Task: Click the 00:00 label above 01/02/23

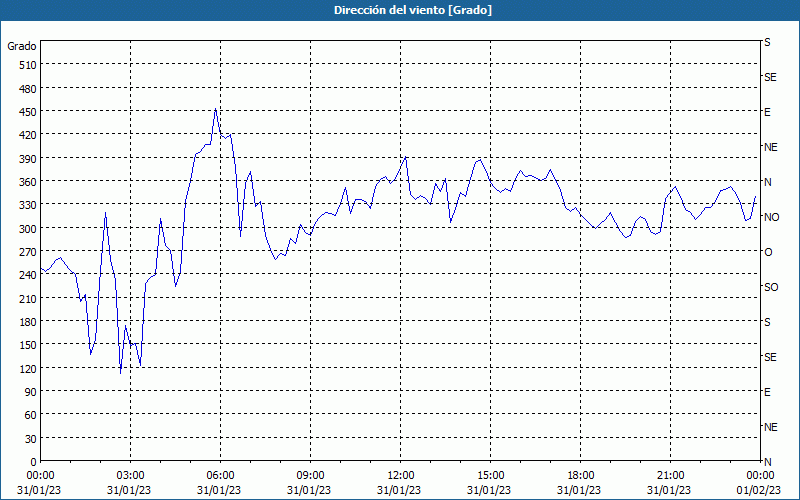Action: click(760, 476)
